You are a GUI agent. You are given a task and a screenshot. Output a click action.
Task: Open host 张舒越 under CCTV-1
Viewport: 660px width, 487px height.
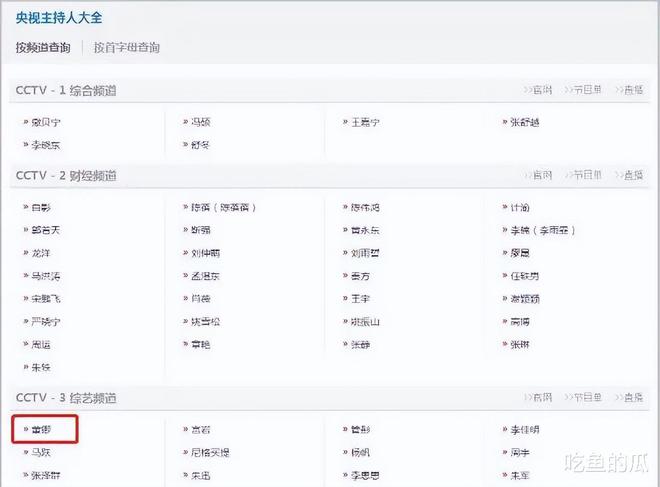click(525, 122)
